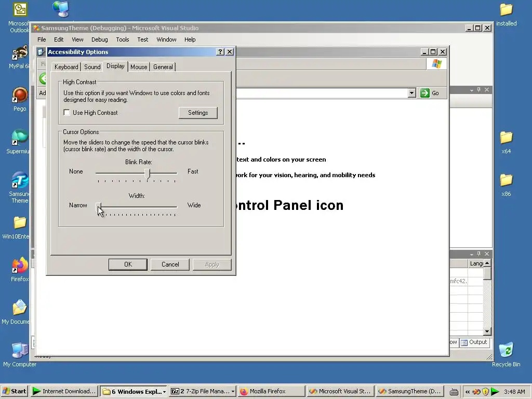The height and width of the screenshot is (399, 532).
Task: Select the network computer desktop icon
Action: 61,9
